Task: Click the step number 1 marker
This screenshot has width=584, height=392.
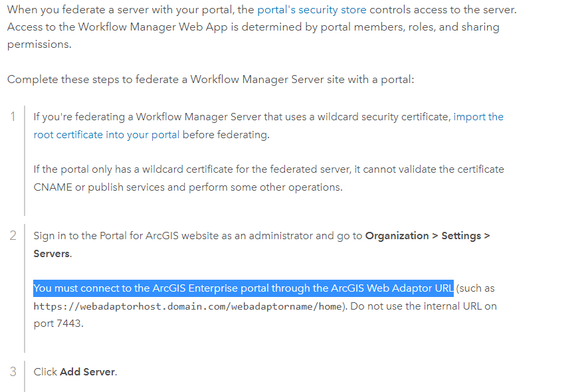Action: coord(13,117)
